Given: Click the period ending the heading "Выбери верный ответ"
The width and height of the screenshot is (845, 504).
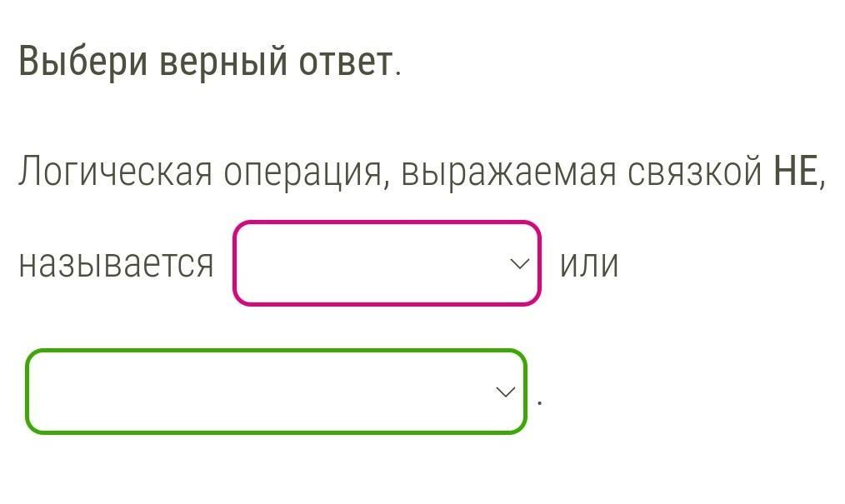Looking at the screenshot, I should (x=398, y=73).
